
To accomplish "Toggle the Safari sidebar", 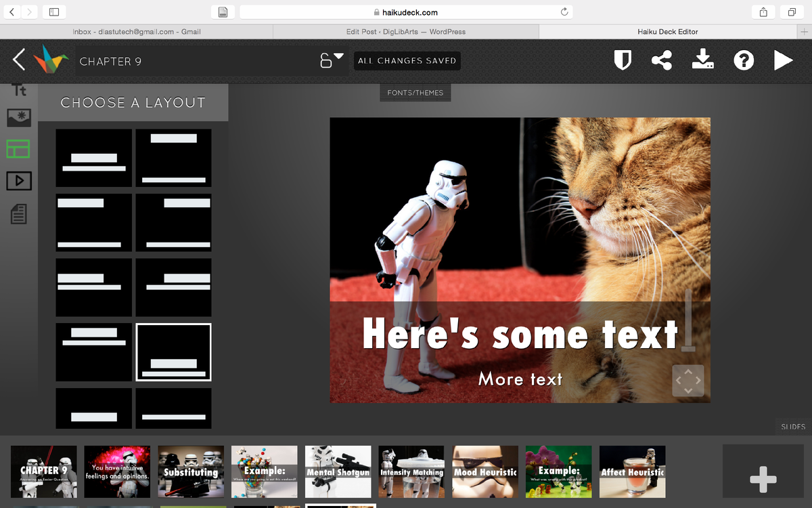I will 54,12.
